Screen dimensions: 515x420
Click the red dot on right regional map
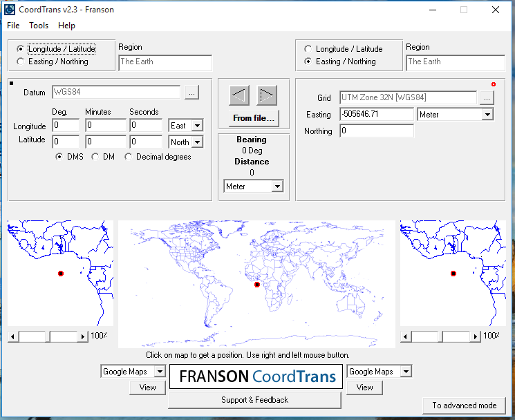453,274
